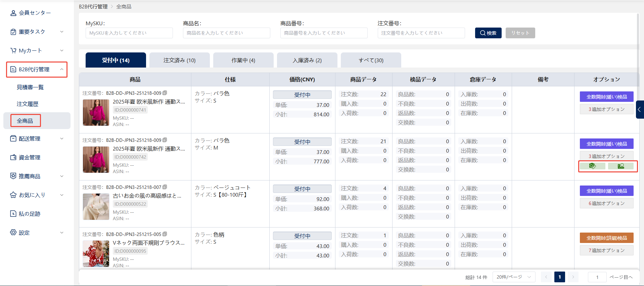The width and height of the screenshot is (644, 286).
Task: Click 3追加オプション button for D000000741
Action: click(607, 109)
